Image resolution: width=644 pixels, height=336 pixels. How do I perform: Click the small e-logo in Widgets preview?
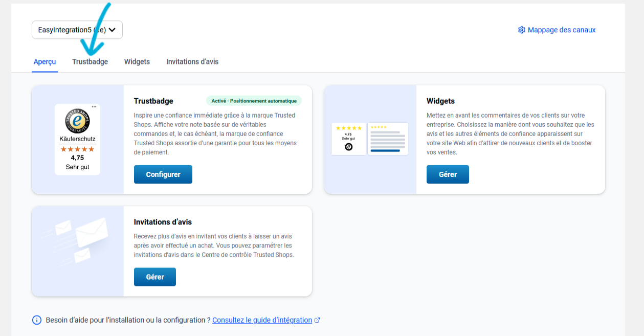(x=349, y=147)
